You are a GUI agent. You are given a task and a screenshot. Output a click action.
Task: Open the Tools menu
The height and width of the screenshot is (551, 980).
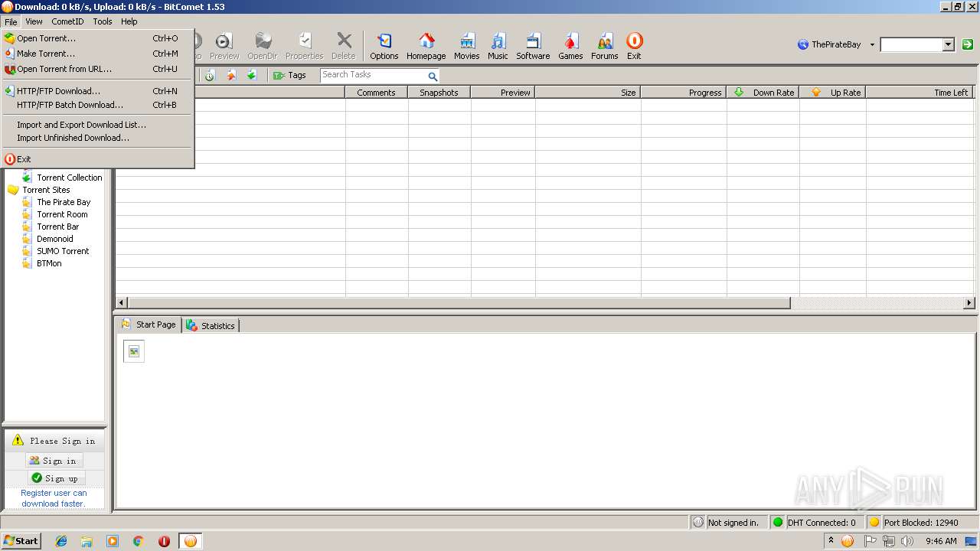click(x=103, y=21)
